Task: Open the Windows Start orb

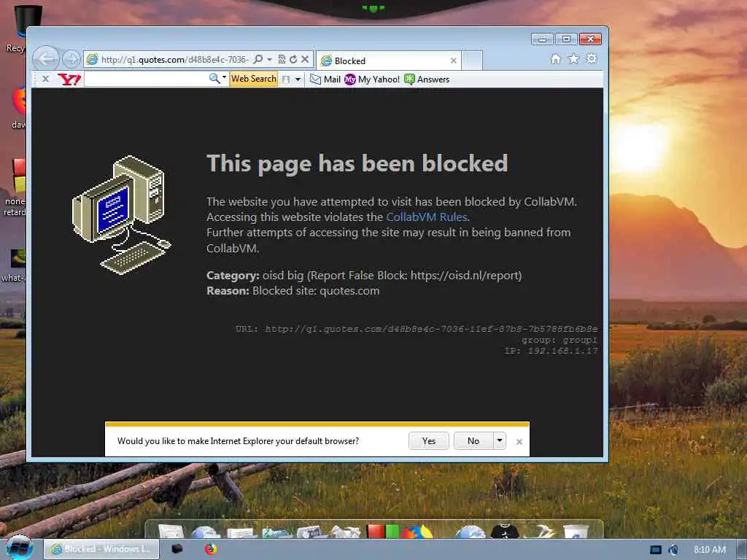Action: pos(19,548)
